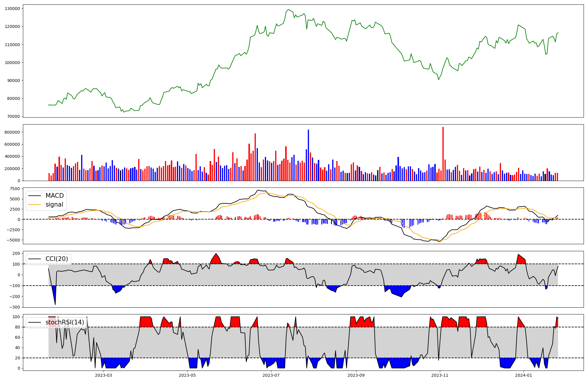This screenshot has width=588, height=382.
Task: Click the CCI(20) legend entry
Action: pyautogui.click(x=56, y=259)
